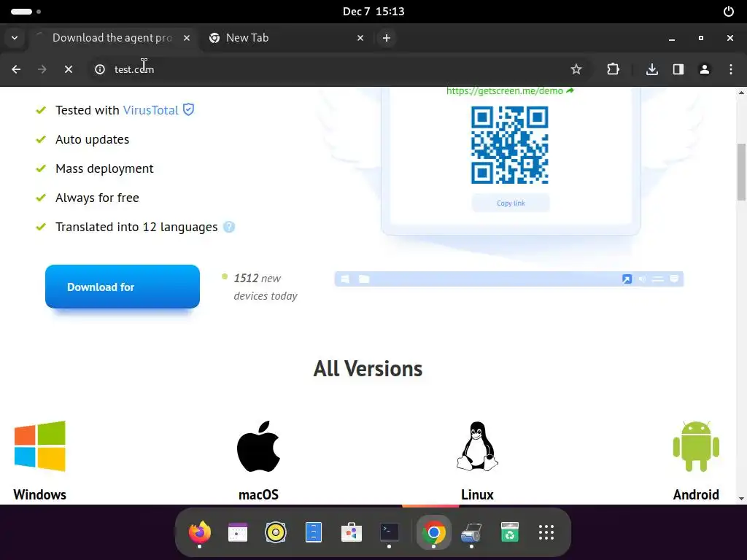Click the "Always for free" text
747x560 pixels.
[97, 198]
